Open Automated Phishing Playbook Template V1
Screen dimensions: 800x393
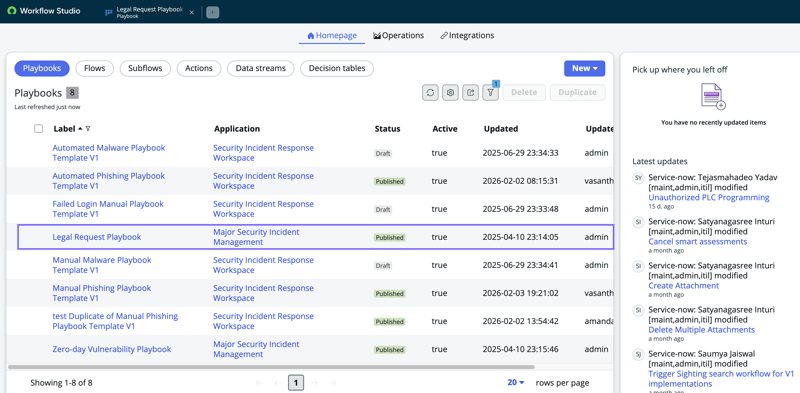109,181
